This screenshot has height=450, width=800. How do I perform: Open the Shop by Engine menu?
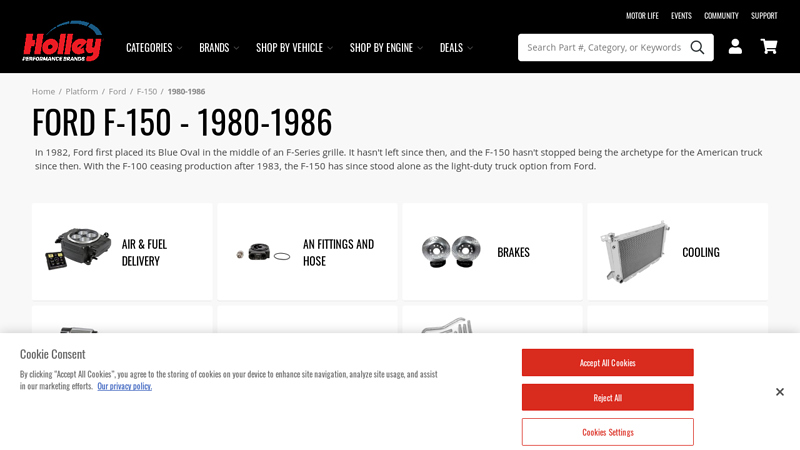pos(386,47)
